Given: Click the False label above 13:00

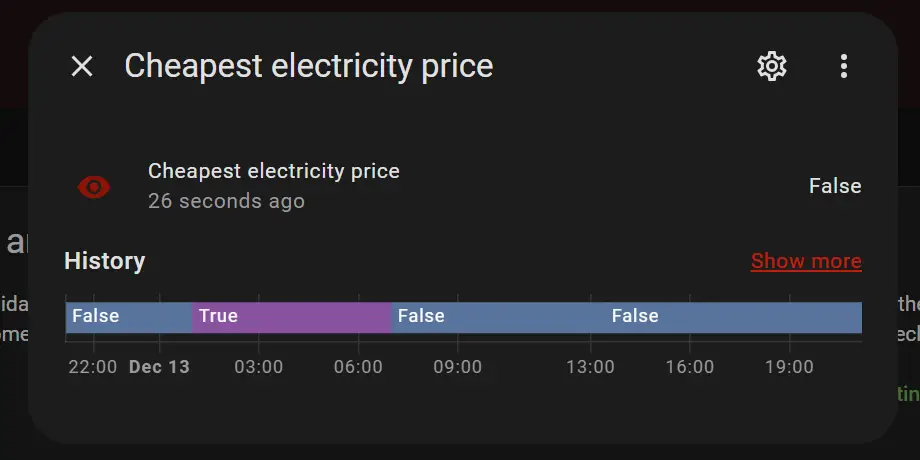Looking at the screenshot, I should point(635,316).
